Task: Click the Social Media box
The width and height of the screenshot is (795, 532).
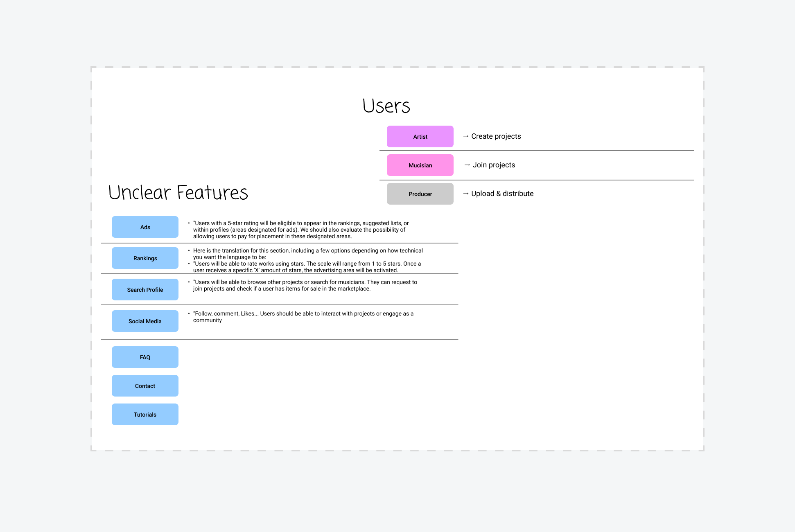Action: 145,321
